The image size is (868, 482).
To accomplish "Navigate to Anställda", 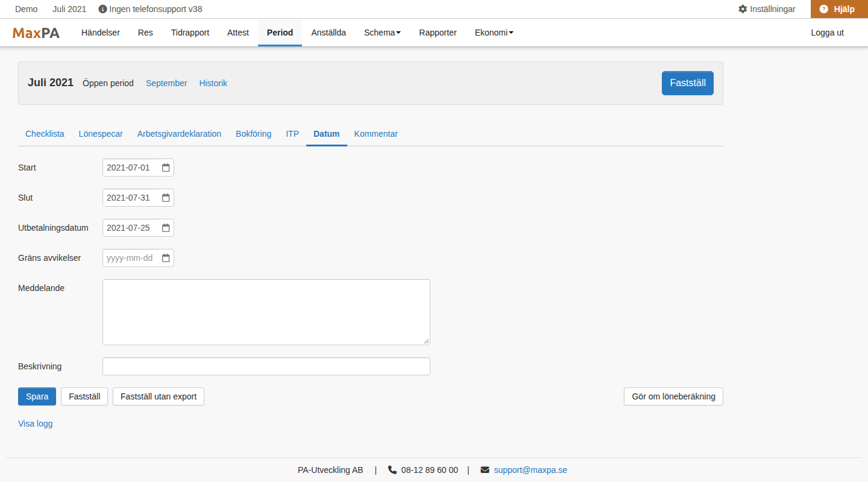I will (329, 33).
